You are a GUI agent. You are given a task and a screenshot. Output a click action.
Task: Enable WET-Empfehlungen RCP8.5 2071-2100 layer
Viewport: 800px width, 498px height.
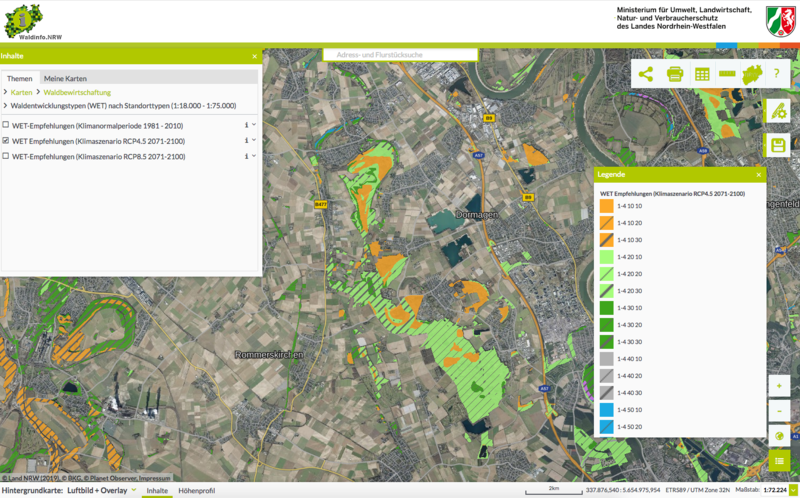(7, 157)
